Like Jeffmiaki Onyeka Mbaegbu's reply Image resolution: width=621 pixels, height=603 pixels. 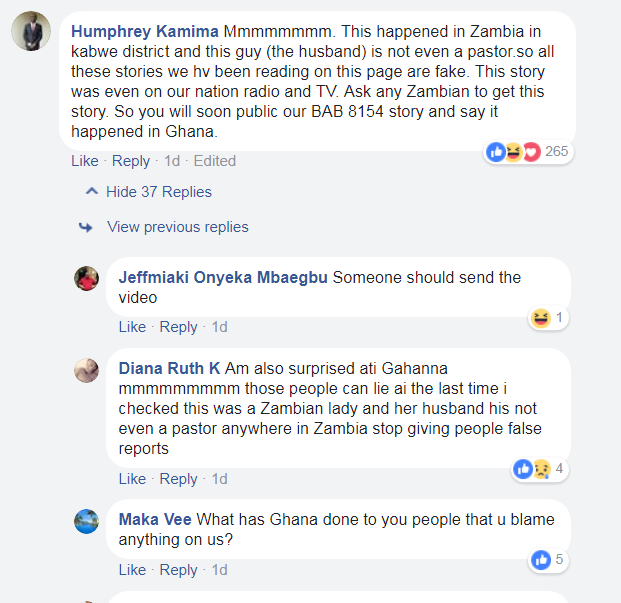[132, 327]
